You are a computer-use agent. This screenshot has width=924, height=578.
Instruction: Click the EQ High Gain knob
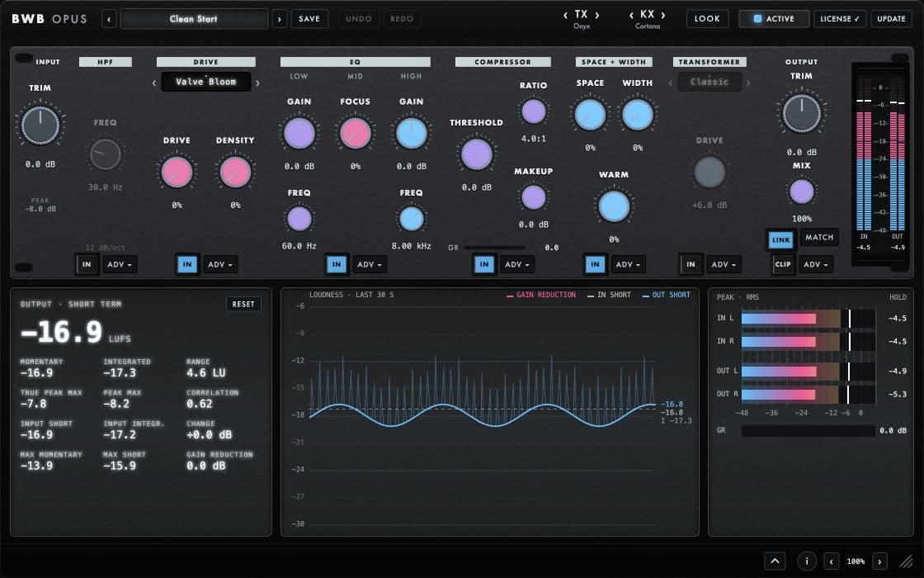[x=412, y=133]
